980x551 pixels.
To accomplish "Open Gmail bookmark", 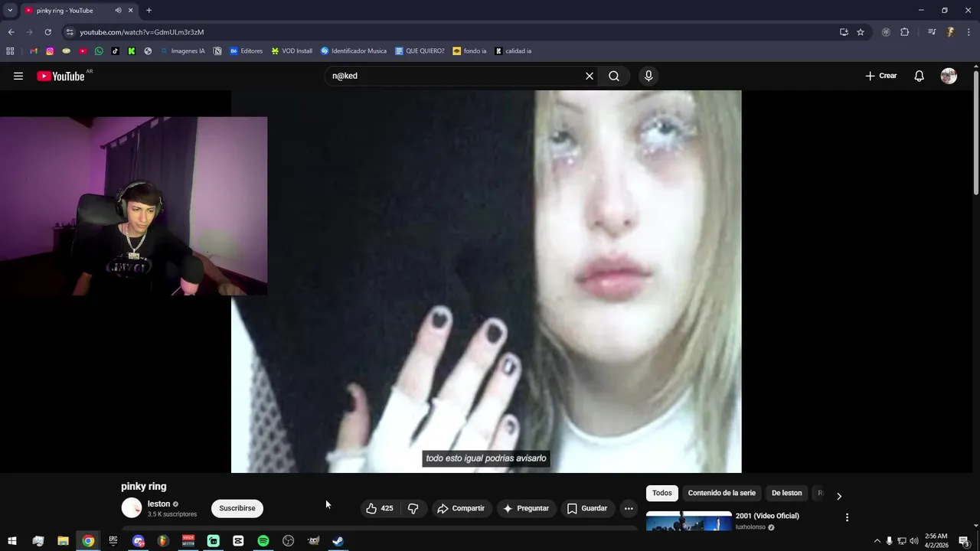I will [x=34, y=51].
